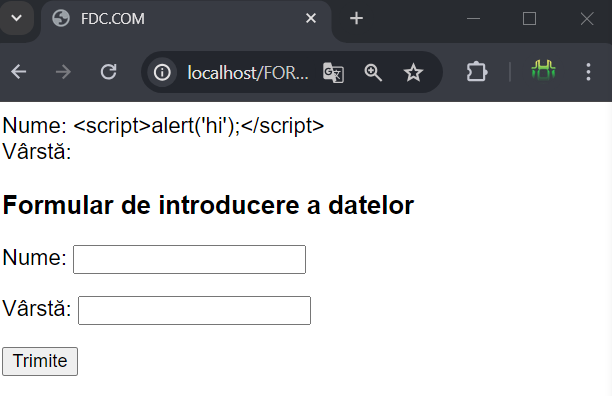
Task: Expand the tab search dropdown arrow
Action: (16, 18)
